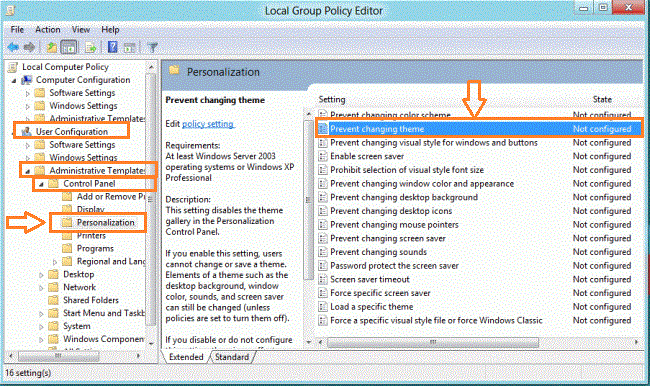
Task: Expand Software Settings under Computer Configuration
Action: (x=27, y=93)
